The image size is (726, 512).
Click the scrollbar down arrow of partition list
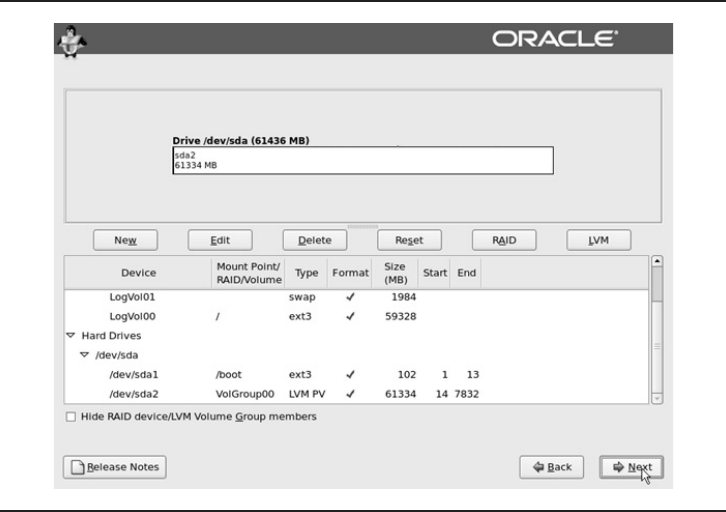(x=657, y=398)
